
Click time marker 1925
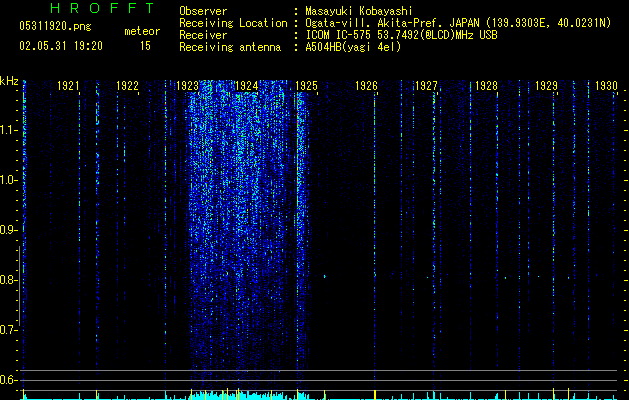306,86
